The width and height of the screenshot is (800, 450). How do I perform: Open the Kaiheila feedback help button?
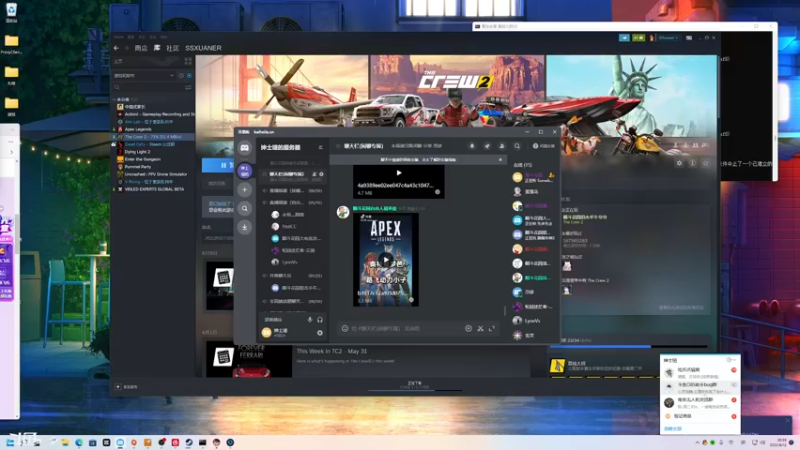tap(544, 146)
